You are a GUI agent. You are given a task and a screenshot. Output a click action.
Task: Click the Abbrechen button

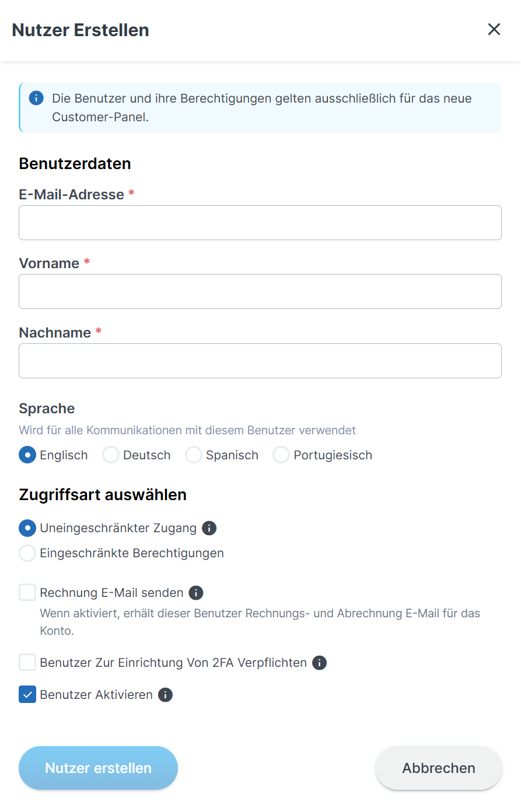pos(439,768)
